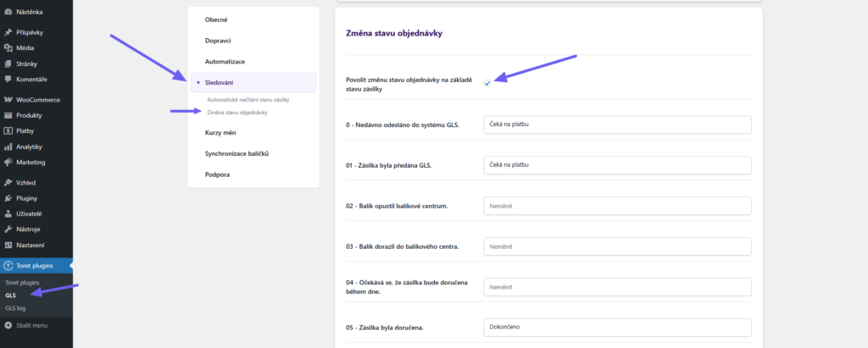Click the Platby dollar icon

[x=8, y=131]
